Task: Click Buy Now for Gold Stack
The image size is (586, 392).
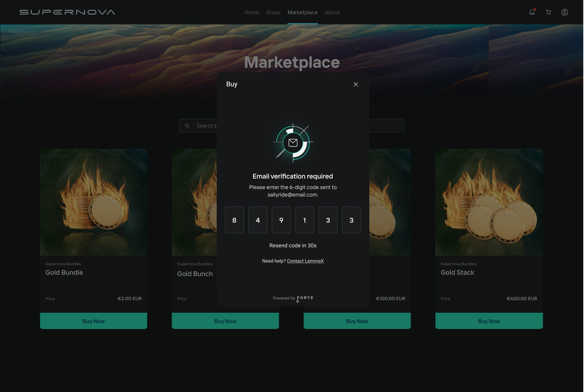Action: pyautogui.click(x=489, y=321)
